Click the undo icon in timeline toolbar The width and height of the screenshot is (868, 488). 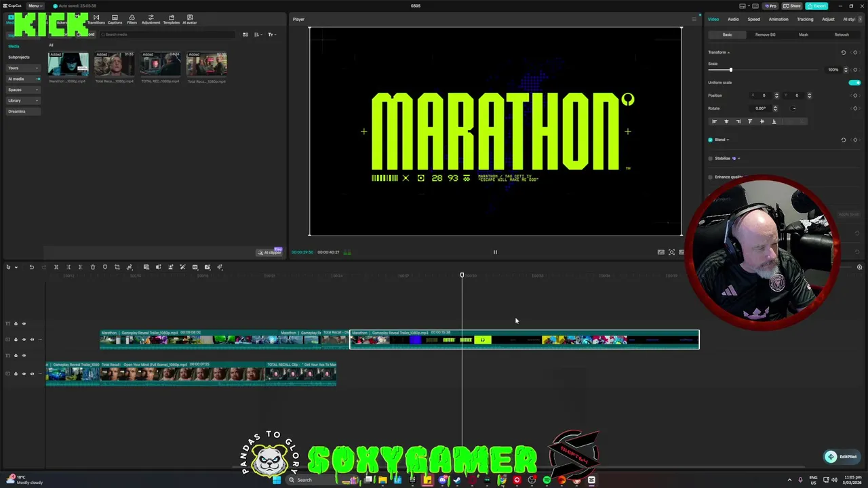click(x=31, y=267)
